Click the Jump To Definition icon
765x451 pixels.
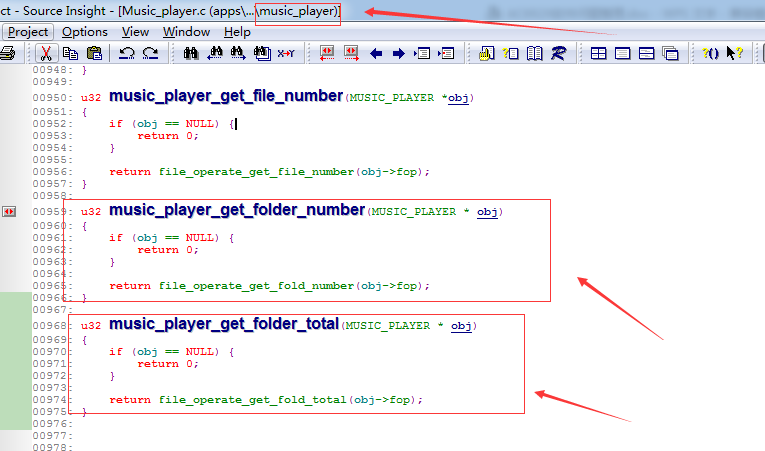422,53
